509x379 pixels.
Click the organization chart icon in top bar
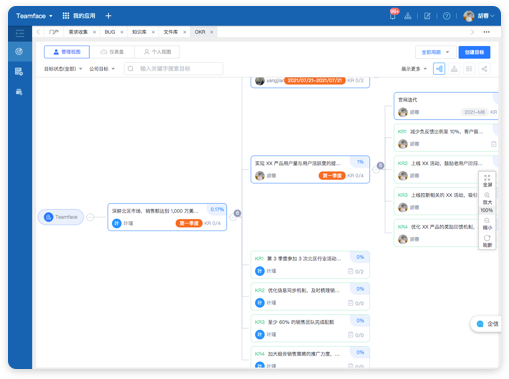[x=408, y=16]
